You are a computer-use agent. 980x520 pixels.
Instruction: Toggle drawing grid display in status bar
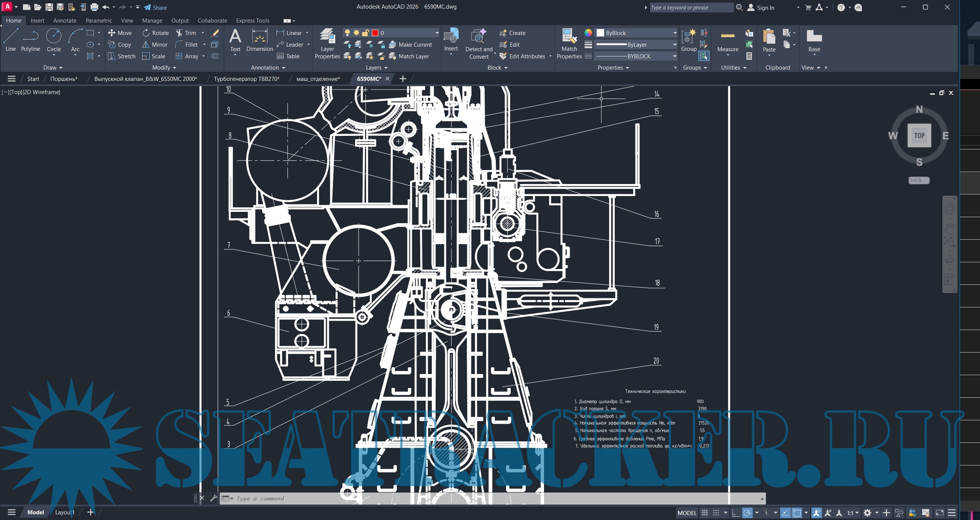coord(705,513)
